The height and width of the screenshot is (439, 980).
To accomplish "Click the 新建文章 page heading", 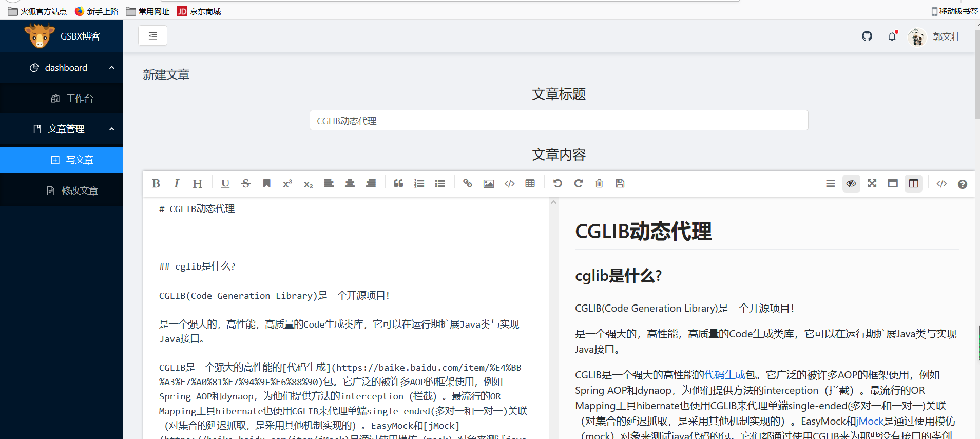I will pyautogui.click(x=166, y=74).
